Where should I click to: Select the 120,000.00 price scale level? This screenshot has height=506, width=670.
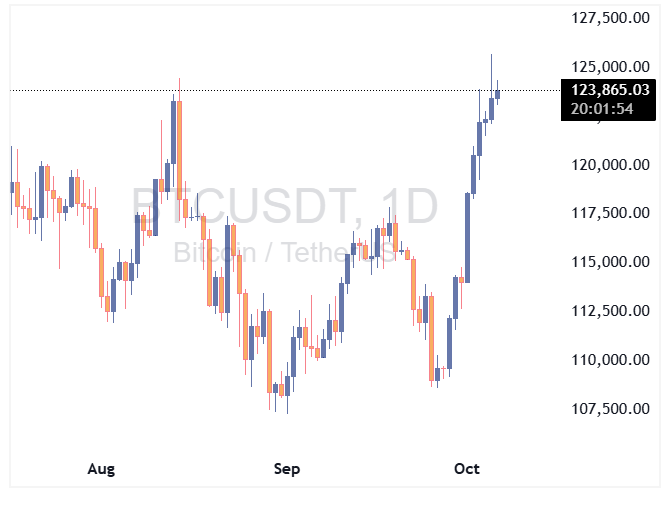[610, 164]
